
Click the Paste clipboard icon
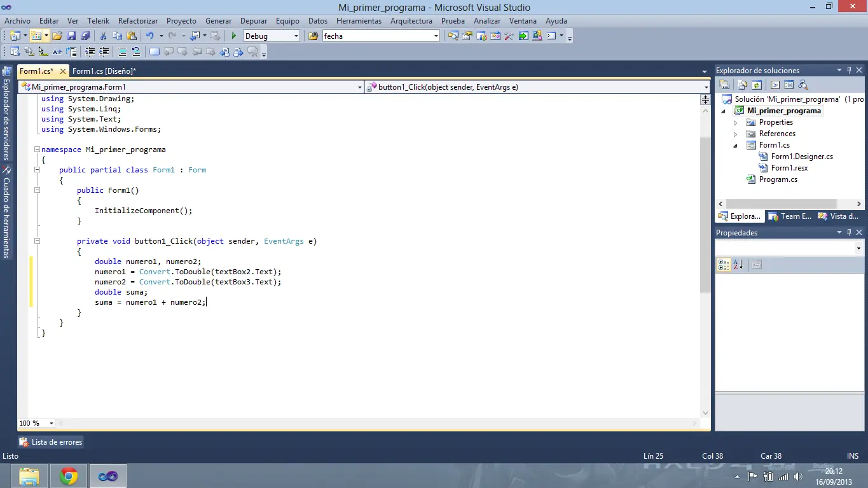point(132,36)
